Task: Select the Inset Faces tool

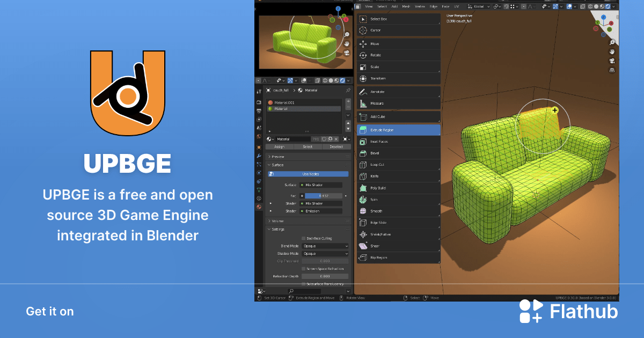Action: [x=399, y=142]
